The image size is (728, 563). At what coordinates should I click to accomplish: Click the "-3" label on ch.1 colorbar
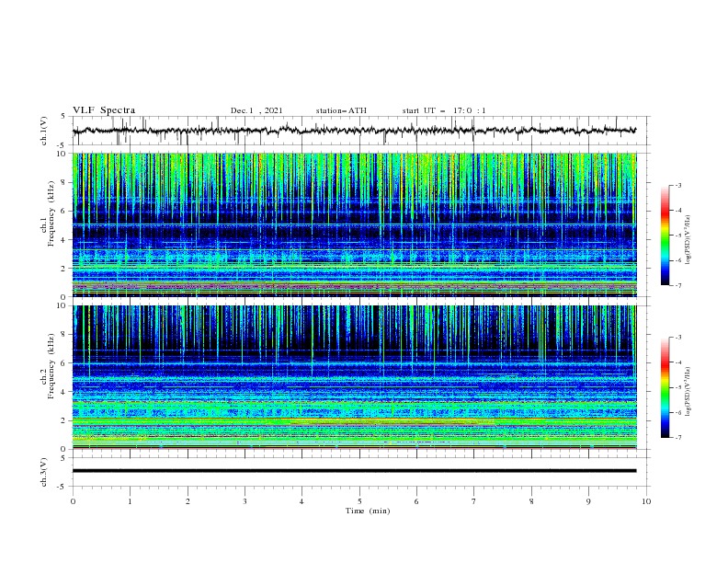(x=678, y=185)
